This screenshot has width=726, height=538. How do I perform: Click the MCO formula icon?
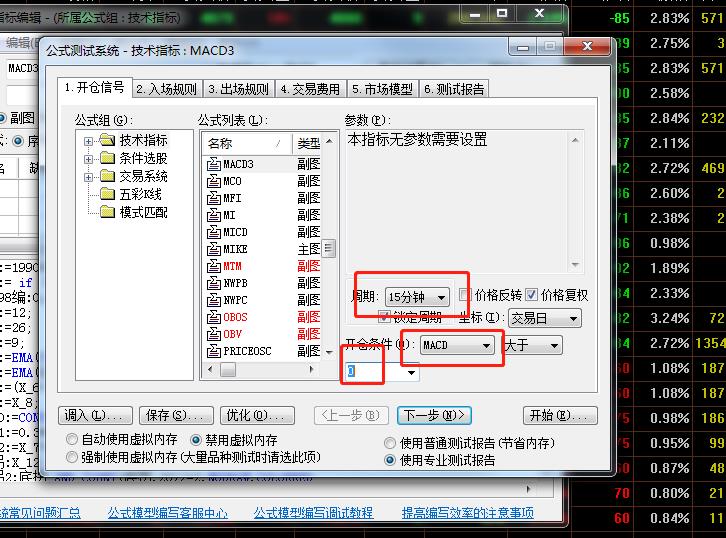point(213,181)
